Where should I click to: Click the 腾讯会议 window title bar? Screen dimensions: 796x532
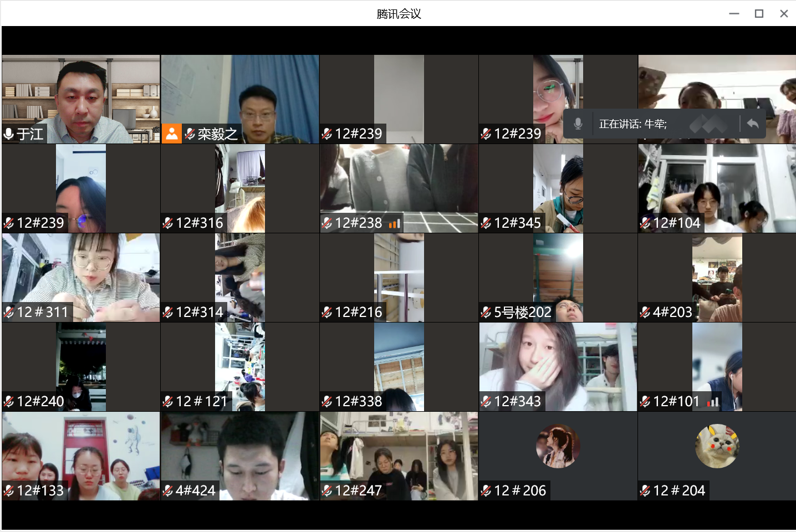click(399, 14)
